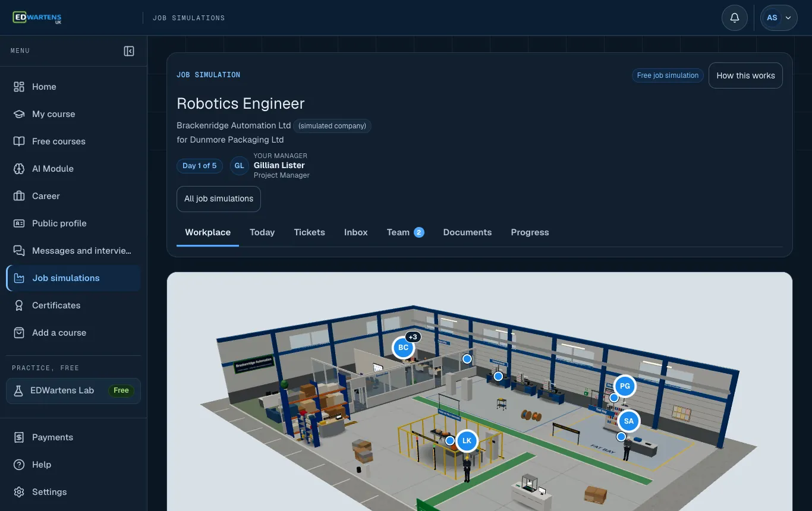View the Progress tab
This screenshot has width=812, height=511.
pos(530,232)
